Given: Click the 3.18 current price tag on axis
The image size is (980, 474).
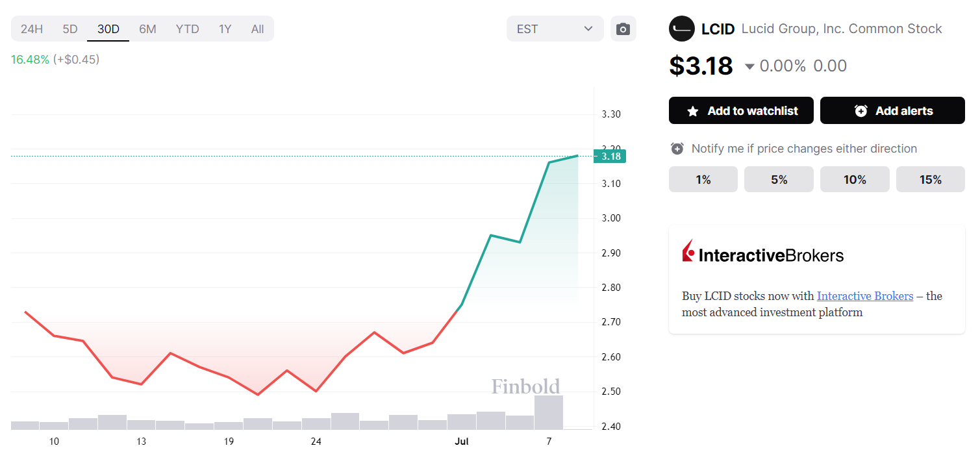Looking at the screenshot, I should [610, 156].
